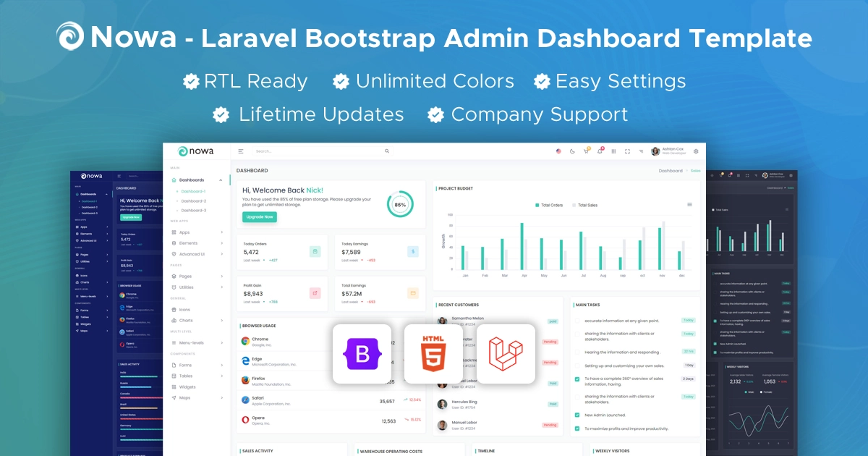This screenshot has height=456, width=868.
Task: Click Hercules Bing's customer avatar
Action: click(x=442, y=404)
